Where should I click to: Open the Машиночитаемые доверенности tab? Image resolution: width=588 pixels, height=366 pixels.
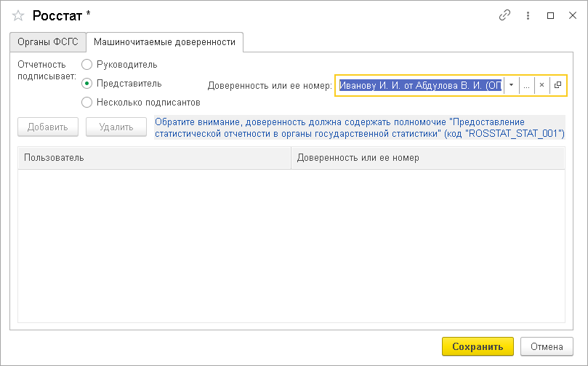click(165, 42)
